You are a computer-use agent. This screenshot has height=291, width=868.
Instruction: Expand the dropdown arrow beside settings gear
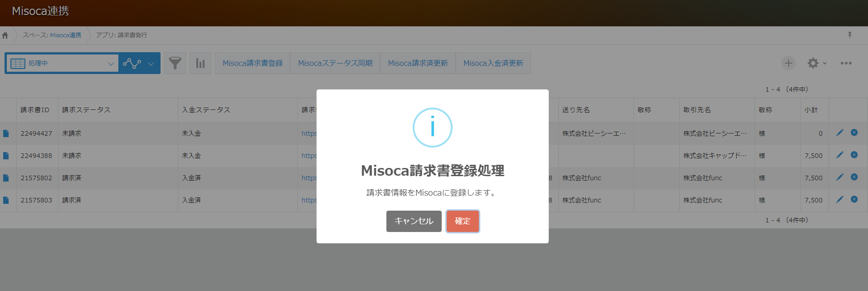click(824, 63)
